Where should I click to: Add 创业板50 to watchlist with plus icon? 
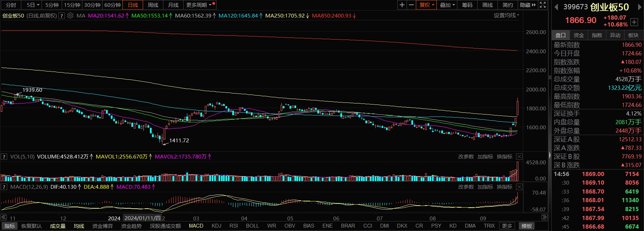(x=634, y=22)
